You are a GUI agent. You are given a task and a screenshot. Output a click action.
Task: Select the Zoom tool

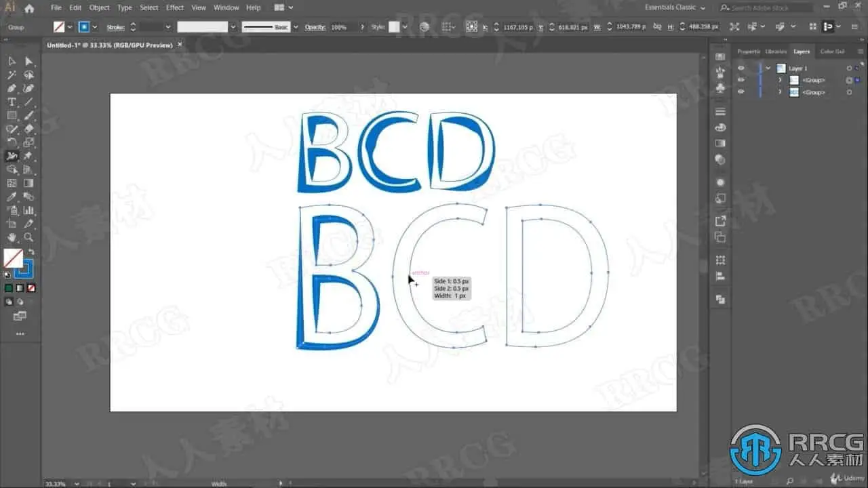28,238
